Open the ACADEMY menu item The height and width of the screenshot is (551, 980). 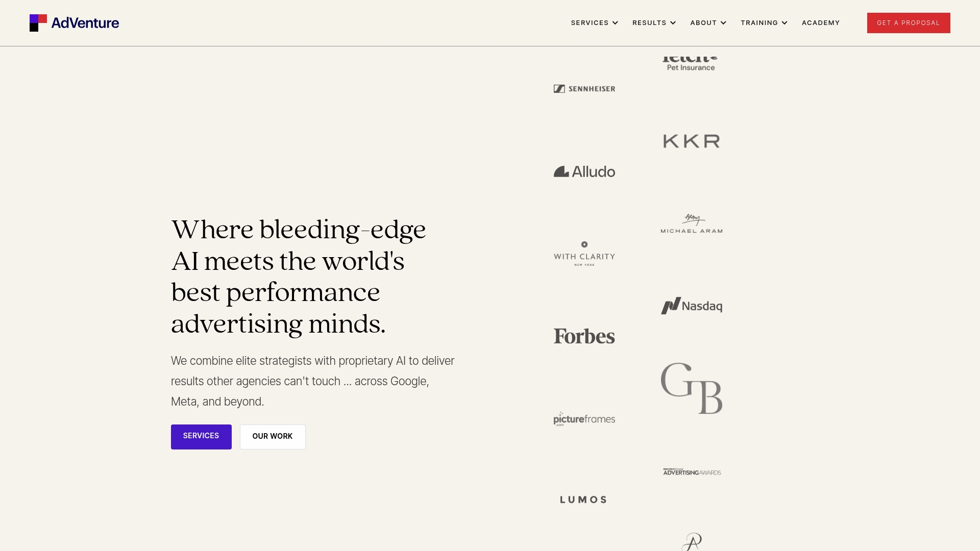point(820,22)
